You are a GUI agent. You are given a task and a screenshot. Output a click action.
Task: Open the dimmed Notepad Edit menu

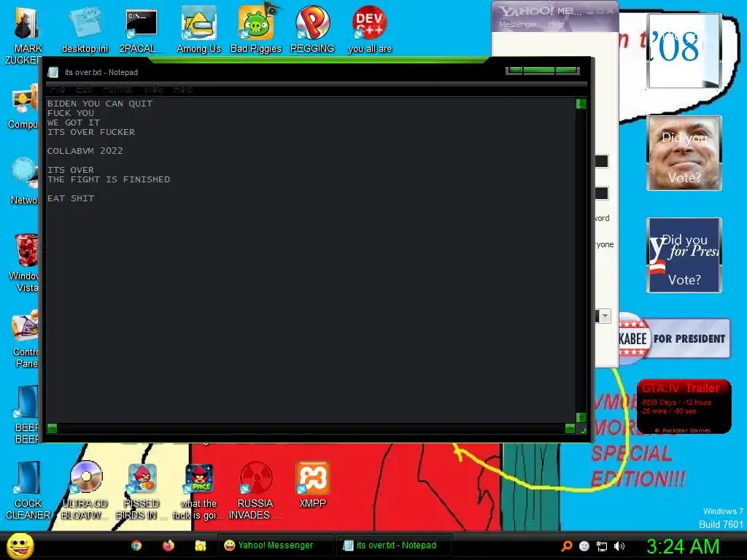point(85,89)
